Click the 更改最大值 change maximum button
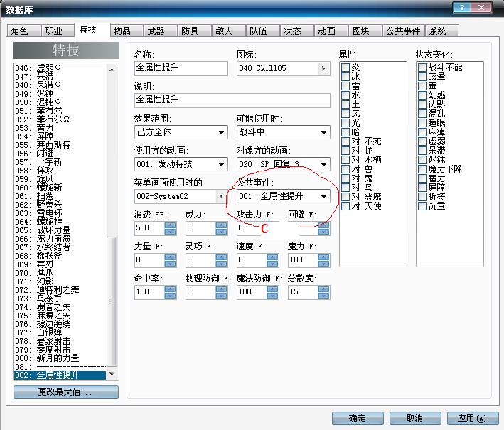The height and width of the screenshot is (430, 504). point(66,392)
